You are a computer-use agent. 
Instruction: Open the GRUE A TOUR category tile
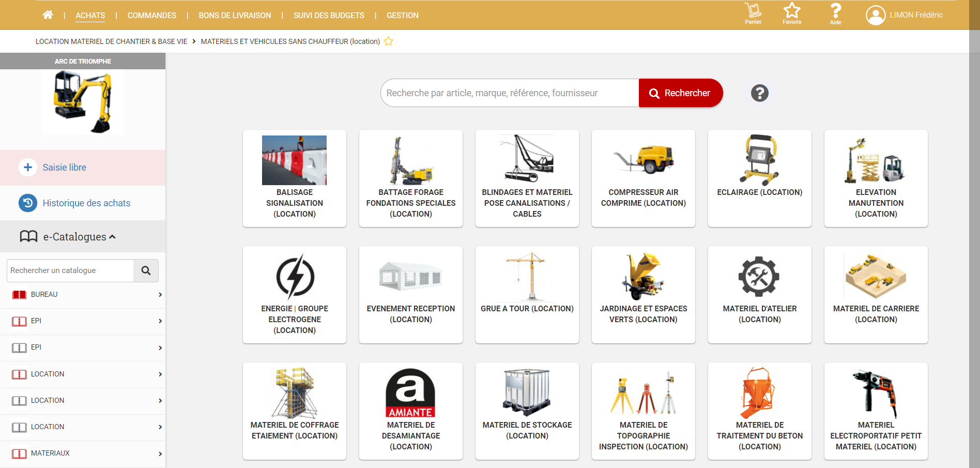[x=527, y=295]
